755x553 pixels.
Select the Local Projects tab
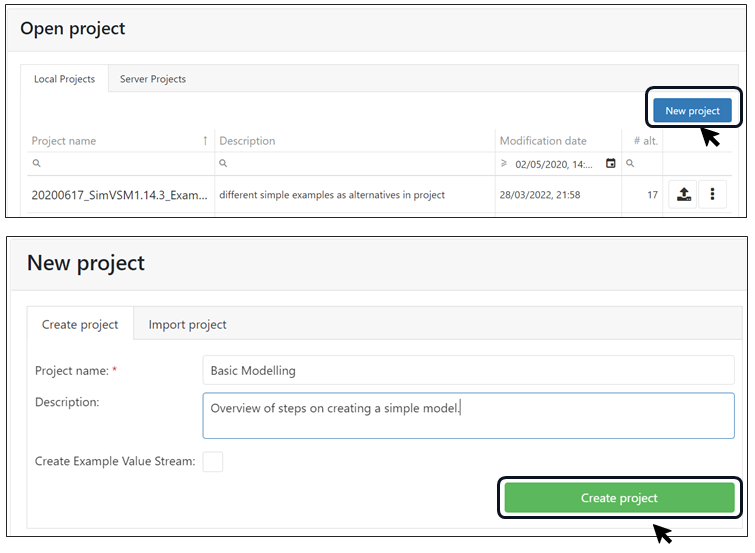pyautogui.click(x=64, y=79)
